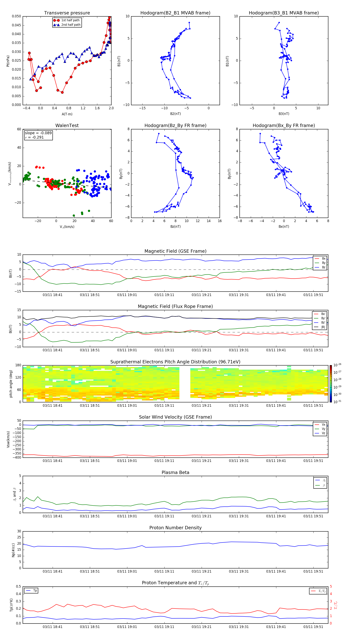Click '03/11 19:31' tick under Solar Wind Velocity
This screenshot has height=644, width=351.
pyautogui.click(x=238, y=461)
